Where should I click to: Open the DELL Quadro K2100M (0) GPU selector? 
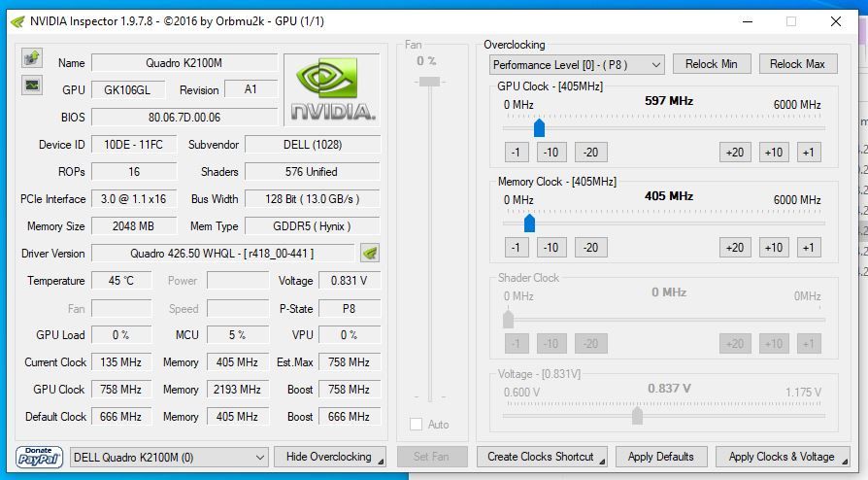pyautogui.click(x=169, y=458)
